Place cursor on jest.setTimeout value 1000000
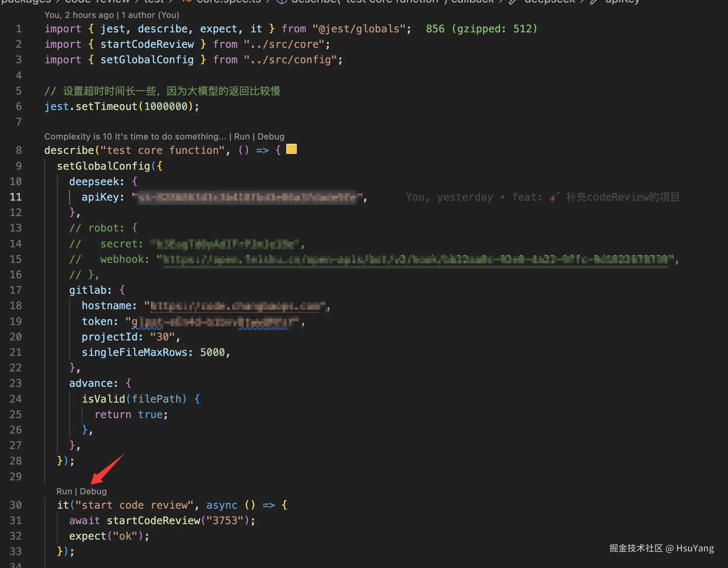 166,106
